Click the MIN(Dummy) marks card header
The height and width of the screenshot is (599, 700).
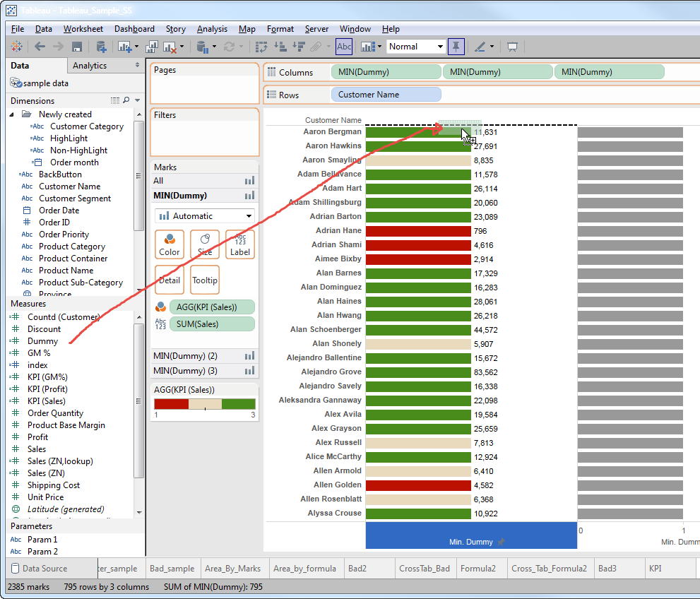point(204,196)
